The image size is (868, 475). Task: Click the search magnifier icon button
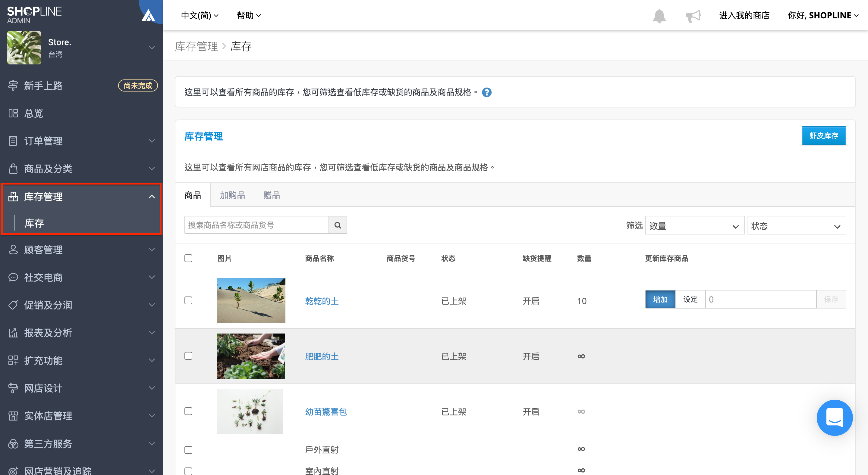tap(338, 225)
